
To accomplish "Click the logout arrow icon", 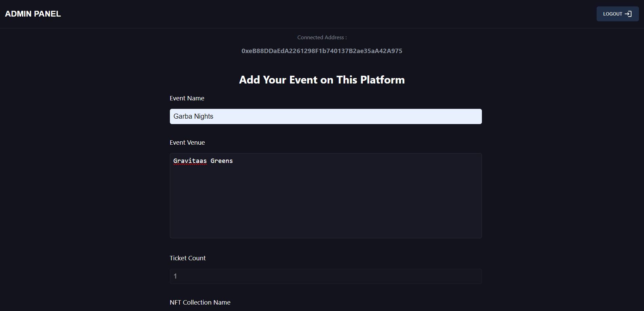I will point(628,14).
